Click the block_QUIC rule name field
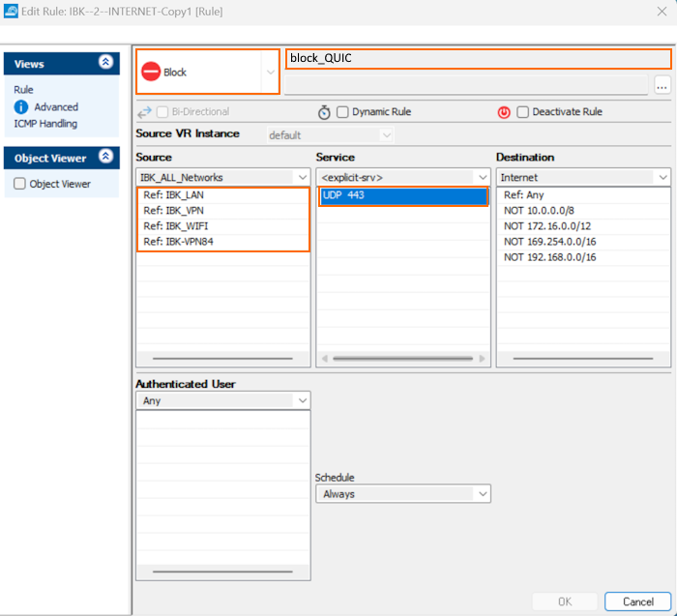 click(464, 58)
